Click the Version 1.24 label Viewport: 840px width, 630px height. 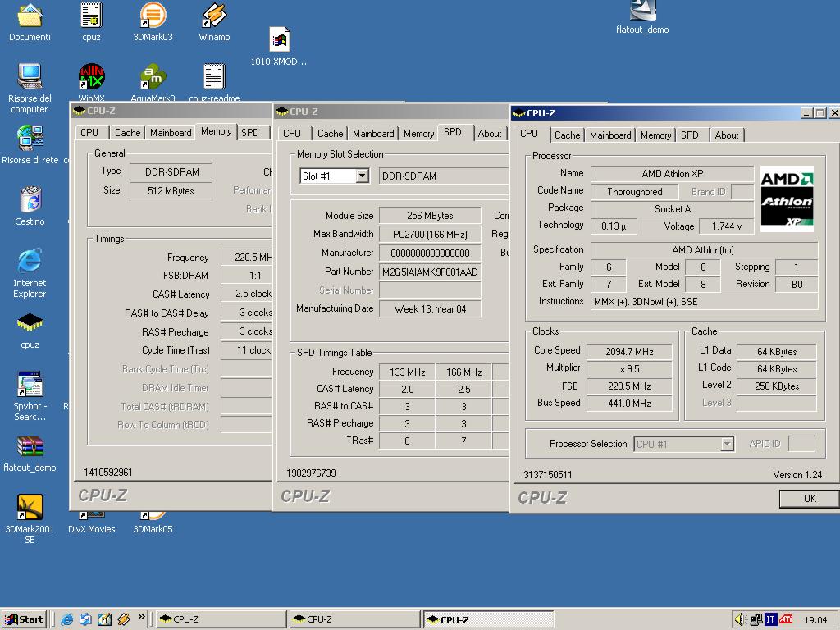(797, 475)
